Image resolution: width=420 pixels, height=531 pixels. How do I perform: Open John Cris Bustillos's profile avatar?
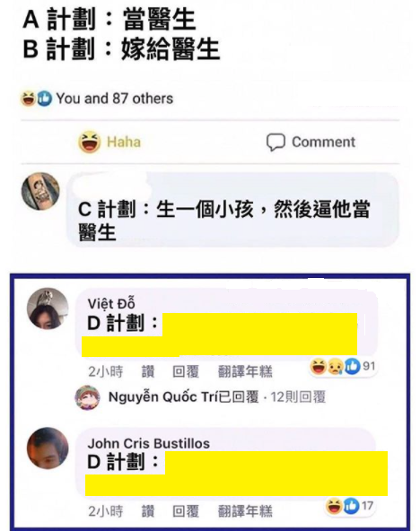pos(48,448)
